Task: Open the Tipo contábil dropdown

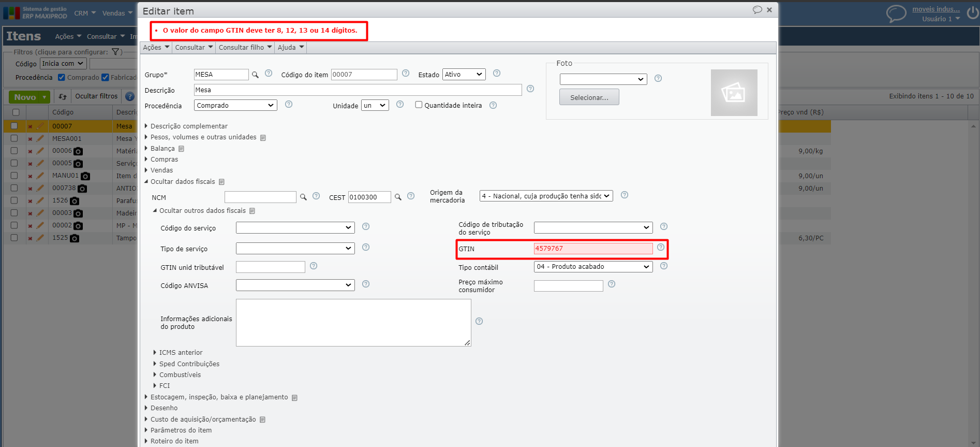Action: [x=593, y=267]
